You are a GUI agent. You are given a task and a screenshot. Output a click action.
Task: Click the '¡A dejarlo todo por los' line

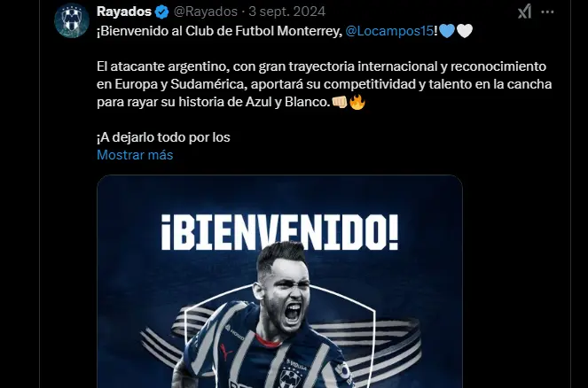coord(163,137)
